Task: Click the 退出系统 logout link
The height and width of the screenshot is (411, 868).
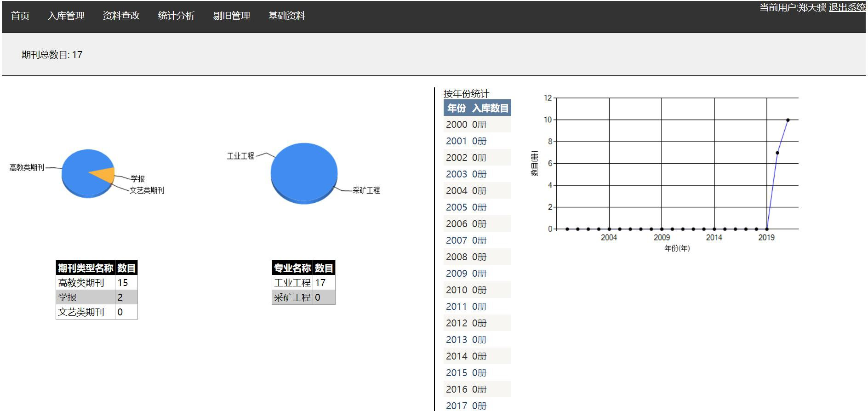Action: point(847,7)
